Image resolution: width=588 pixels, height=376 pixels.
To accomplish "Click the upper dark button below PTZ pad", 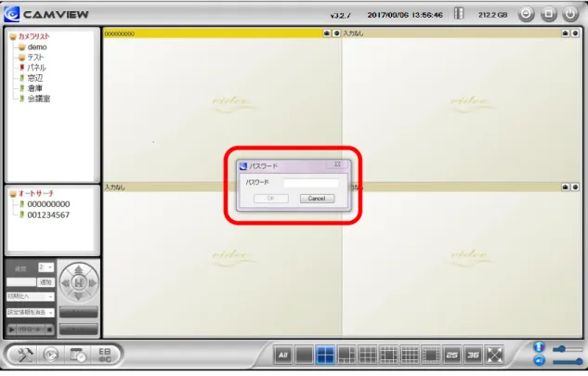I will tap(78, 312).
